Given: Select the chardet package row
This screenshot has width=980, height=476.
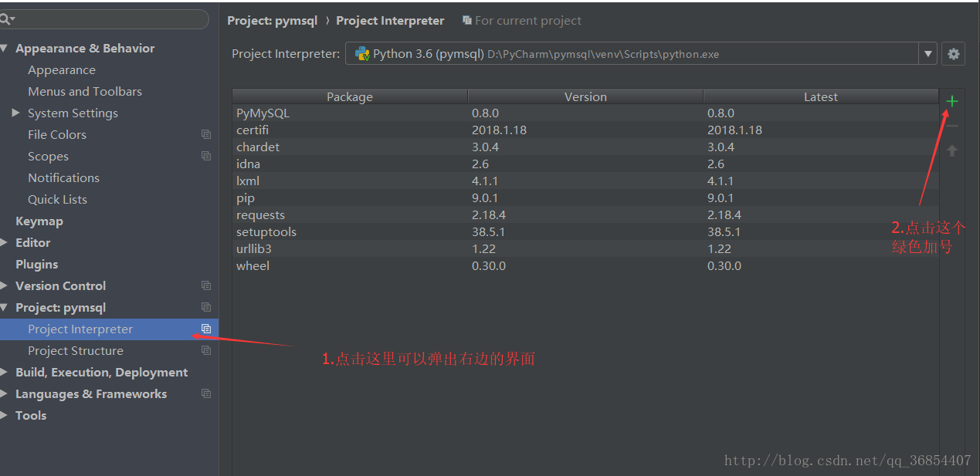Looking at the screenshot, I should pyautogui.click(x=585, y=147).
